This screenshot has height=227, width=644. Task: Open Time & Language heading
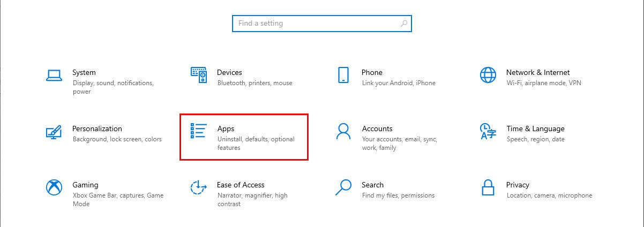pyautogui.click(x=535, y=128)
